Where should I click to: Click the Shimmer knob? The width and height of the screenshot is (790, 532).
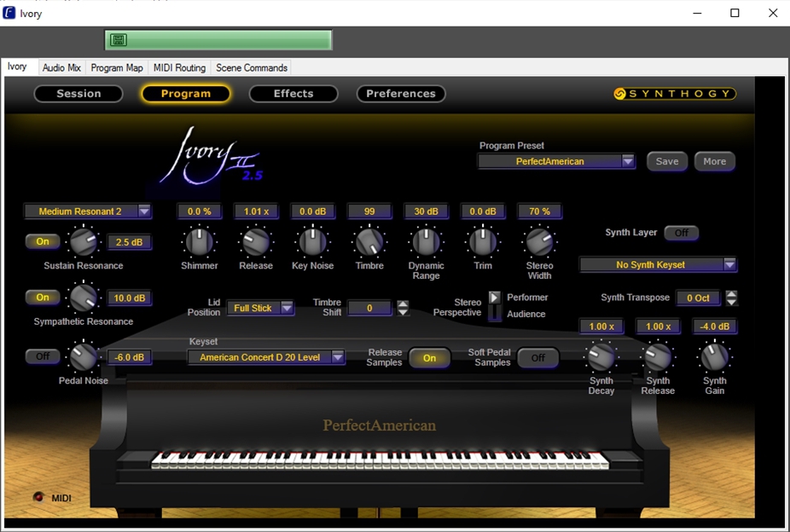tap(199, 242)
